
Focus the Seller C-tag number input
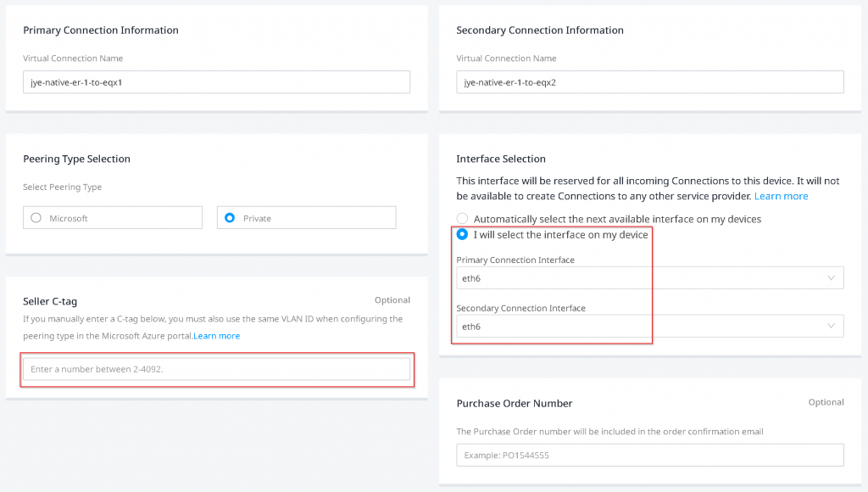coord(216,369)
